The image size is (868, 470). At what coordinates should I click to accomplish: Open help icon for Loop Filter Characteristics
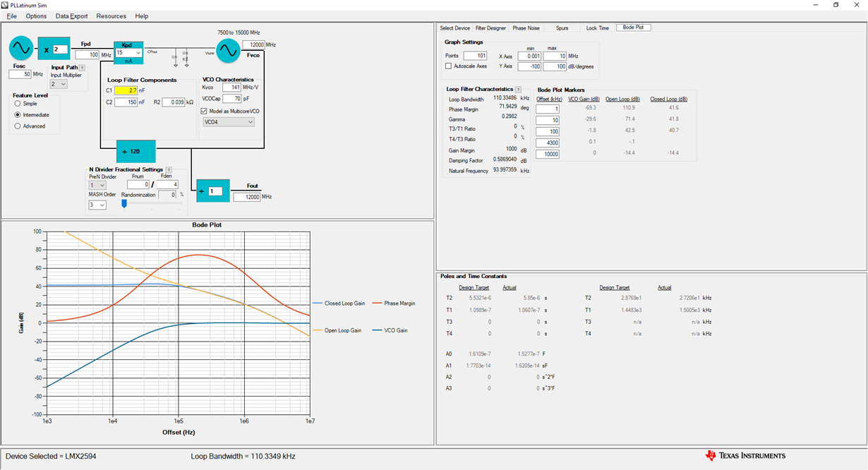519,90
